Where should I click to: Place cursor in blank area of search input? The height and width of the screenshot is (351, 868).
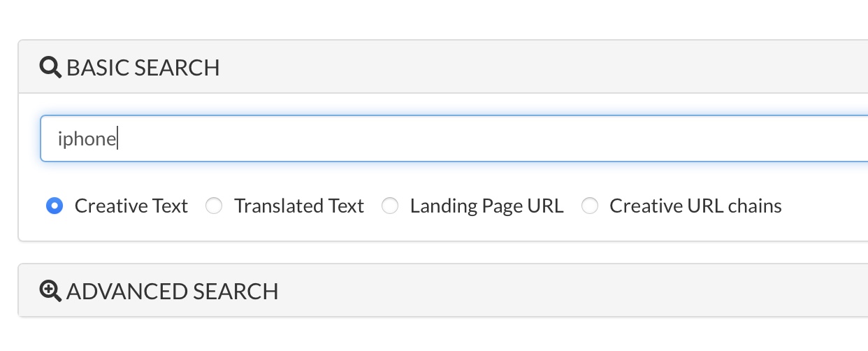click(559, 138)
